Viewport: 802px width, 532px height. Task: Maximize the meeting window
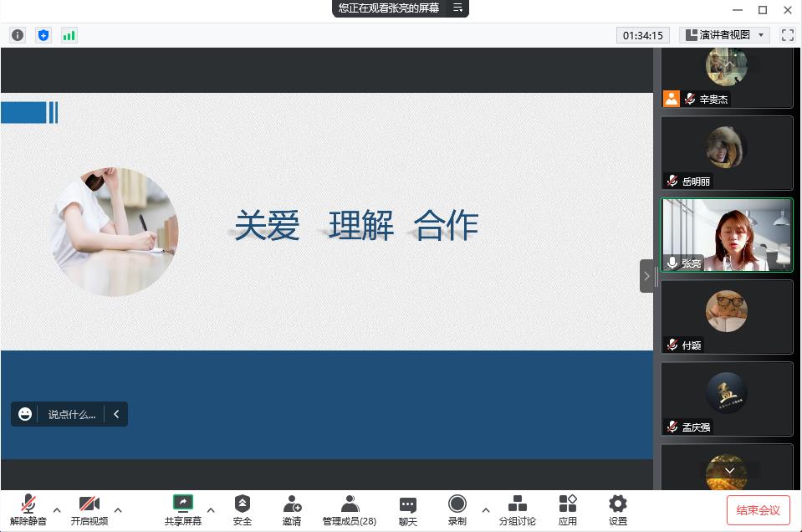[x=763, y=10]
